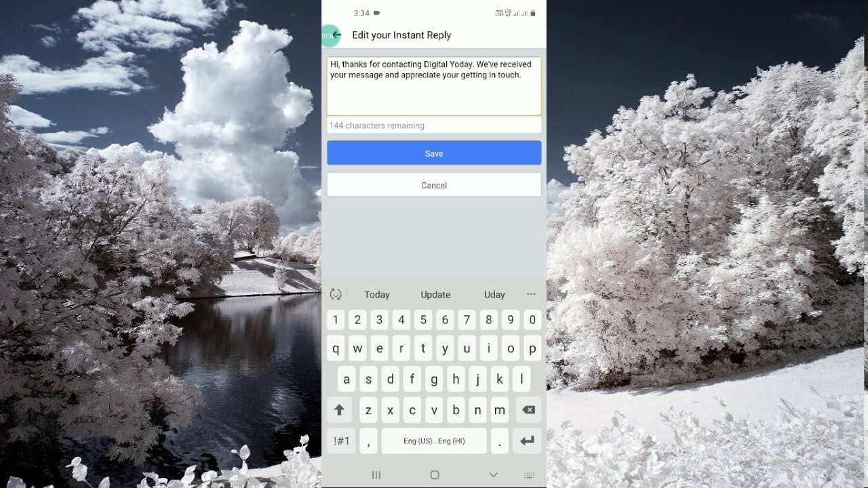Click '144 characters remaining' text
868x488 pixels.
(x=377, y=125)
